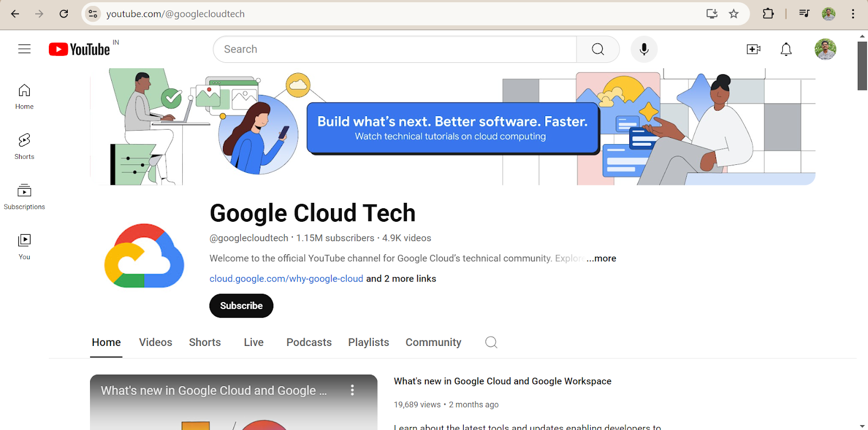Click the @googlecloudtech handle text
The height and width of the screenshot is (430, 868).
pos(249,238)
